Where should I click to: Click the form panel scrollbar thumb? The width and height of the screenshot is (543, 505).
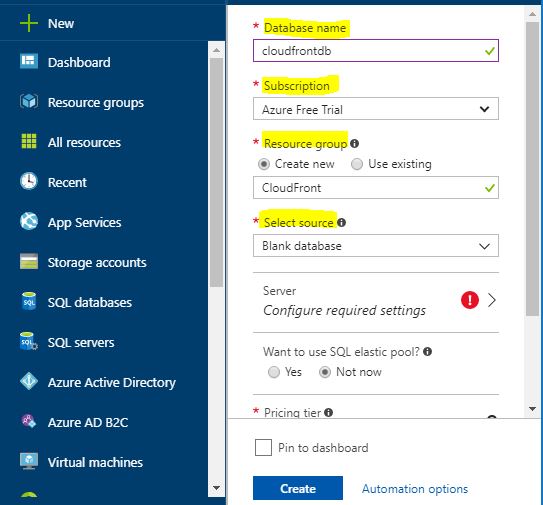[533, 169]
